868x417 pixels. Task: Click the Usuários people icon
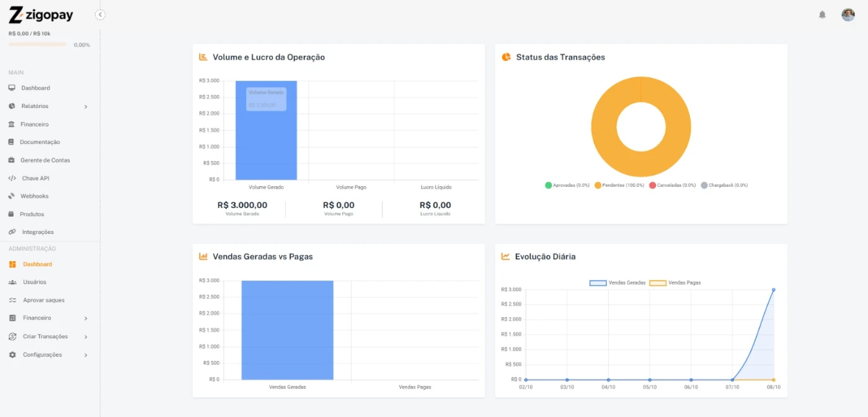click(x=12, y=282)
